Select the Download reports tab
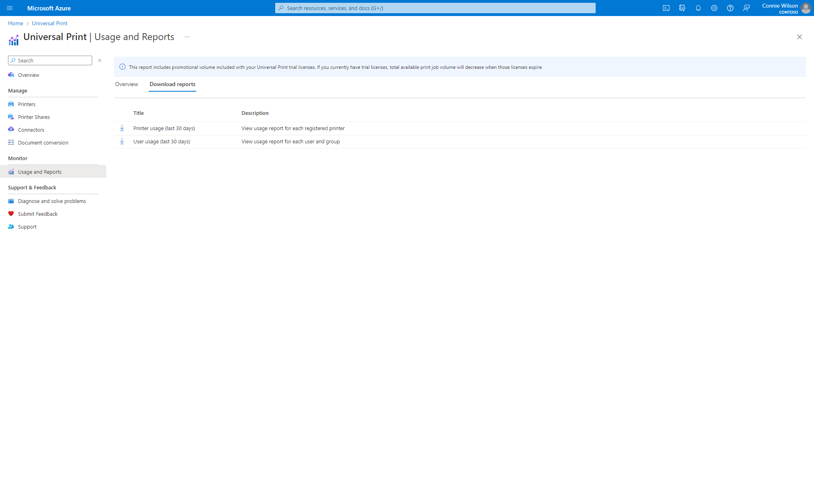814x504 pixels. pos(172,84)
